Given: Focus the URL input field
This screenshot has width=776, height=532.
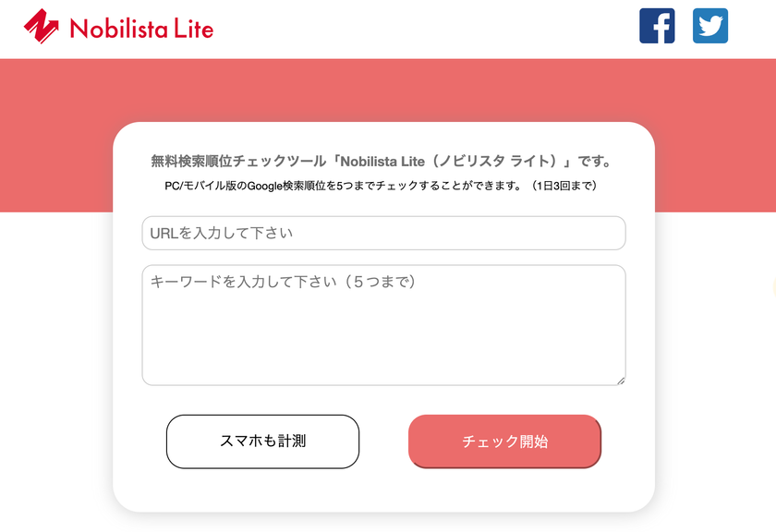Looking at the screenshot, I should [383, 233].
